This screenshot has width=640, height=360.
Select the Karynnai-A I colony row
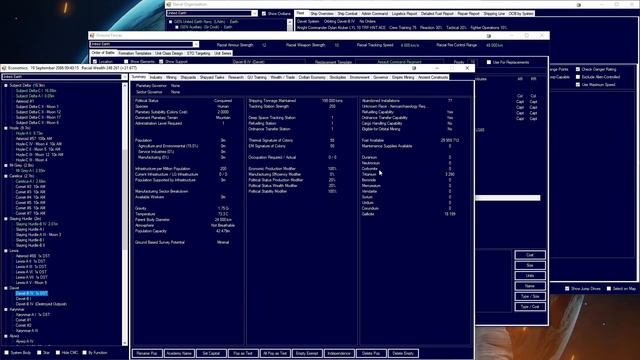[x=33, y=315]
